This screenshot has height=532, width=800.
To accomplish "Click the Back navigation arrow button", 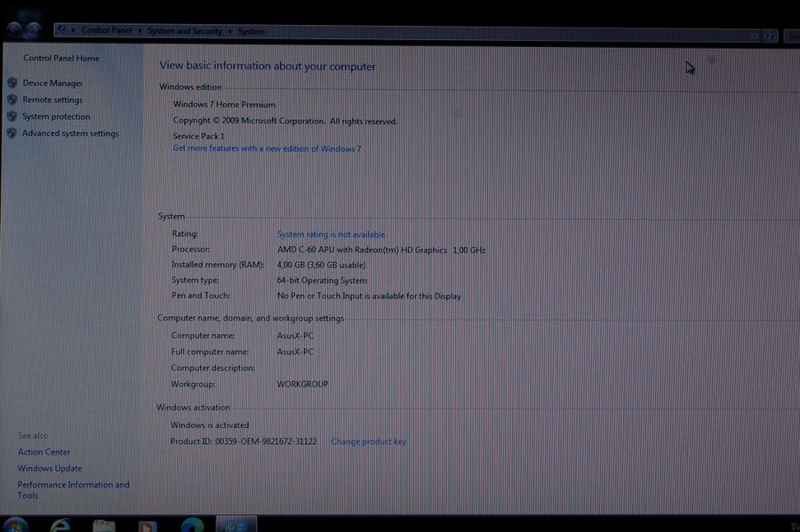I will pos(15,30).
